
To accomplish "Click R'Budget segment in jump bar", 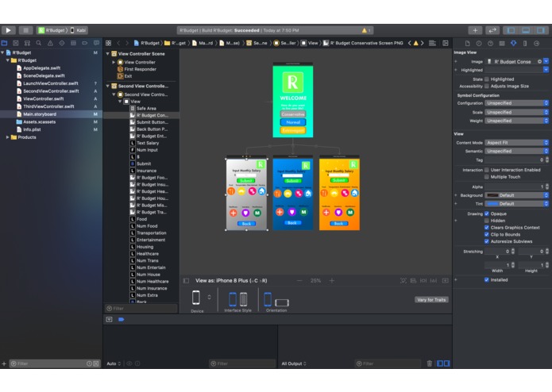I will pos(147,43).
